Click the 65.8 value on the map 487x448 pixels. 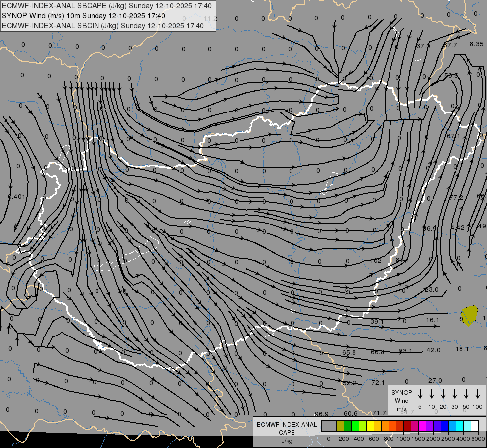pyautogui.click(x=349, y=352)
